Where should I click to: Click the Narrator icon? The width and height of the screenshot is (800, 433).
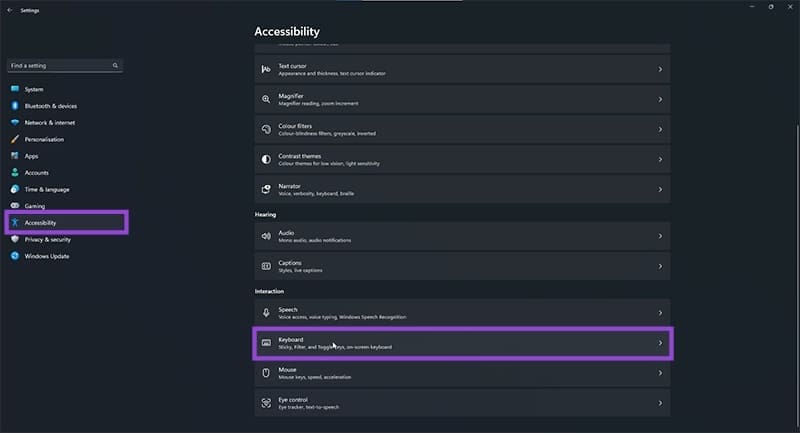pos(266,190)
